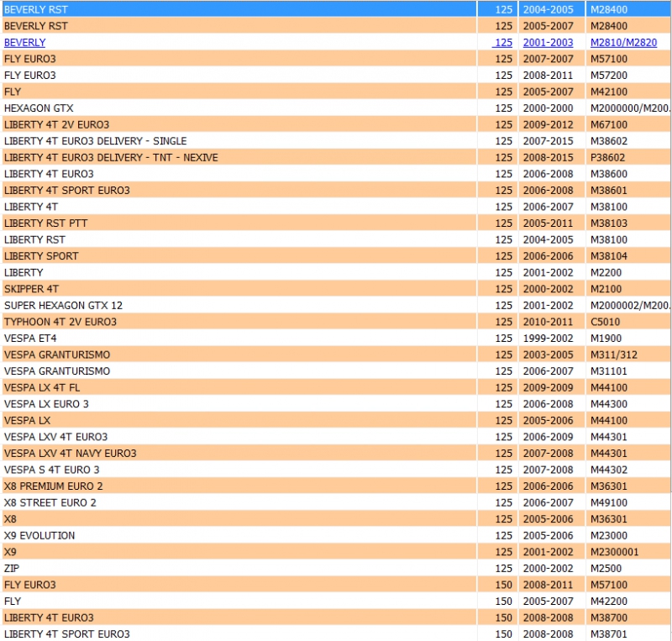This screenshot has height=641, width=672.
Task: Click years 2007-2015 cell
Action: (x=552, y=141)
